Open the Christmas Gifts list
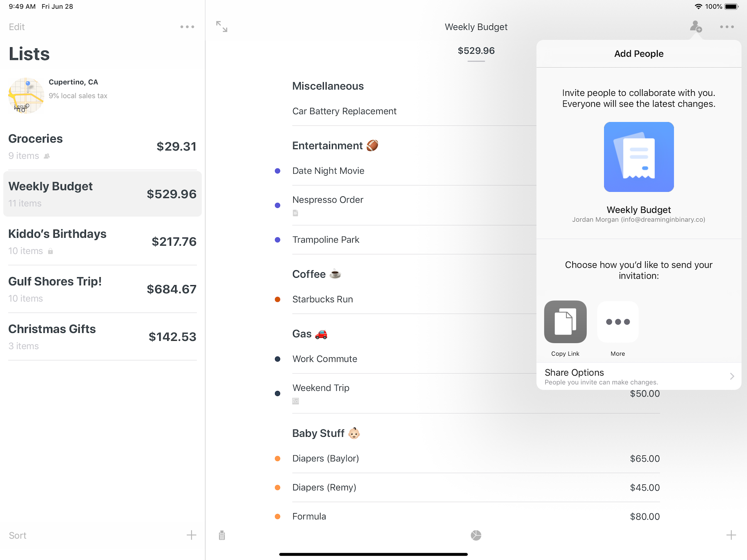The height and width of the screenshot is (560, 747). coord(103,337)
